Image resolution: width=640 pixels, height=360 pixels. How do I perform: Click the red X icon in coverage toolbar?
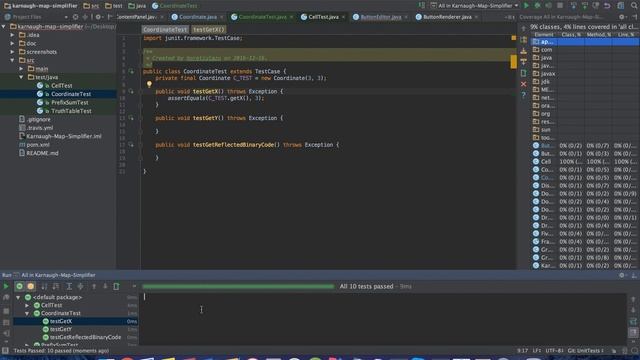[524, 84]
